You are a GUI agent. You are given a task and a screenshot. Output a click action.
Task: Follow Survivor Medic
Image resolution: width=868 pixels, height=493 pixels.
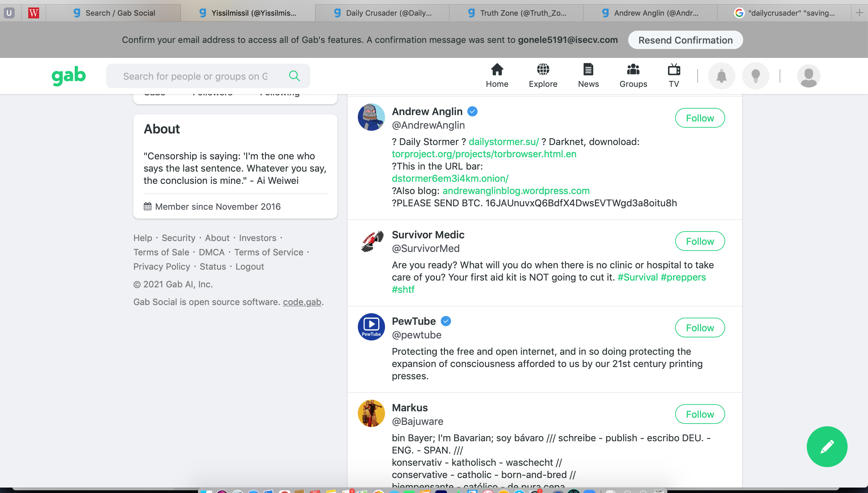click(x=700, y=241)
